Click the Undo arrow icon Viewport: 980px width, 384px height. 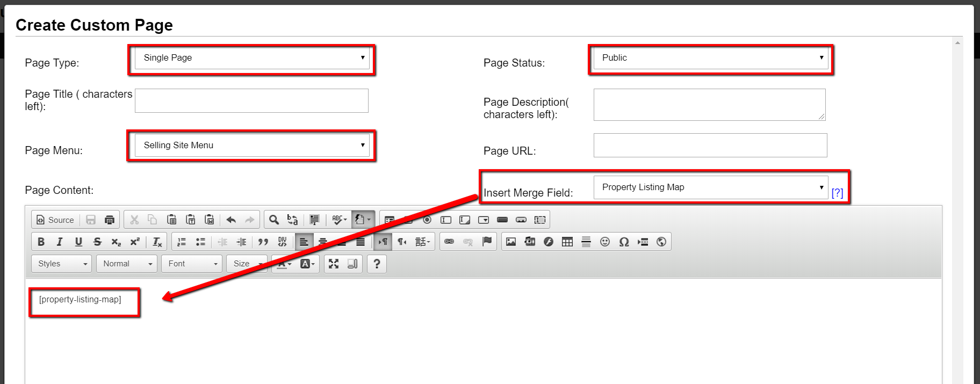pos(231,220)
